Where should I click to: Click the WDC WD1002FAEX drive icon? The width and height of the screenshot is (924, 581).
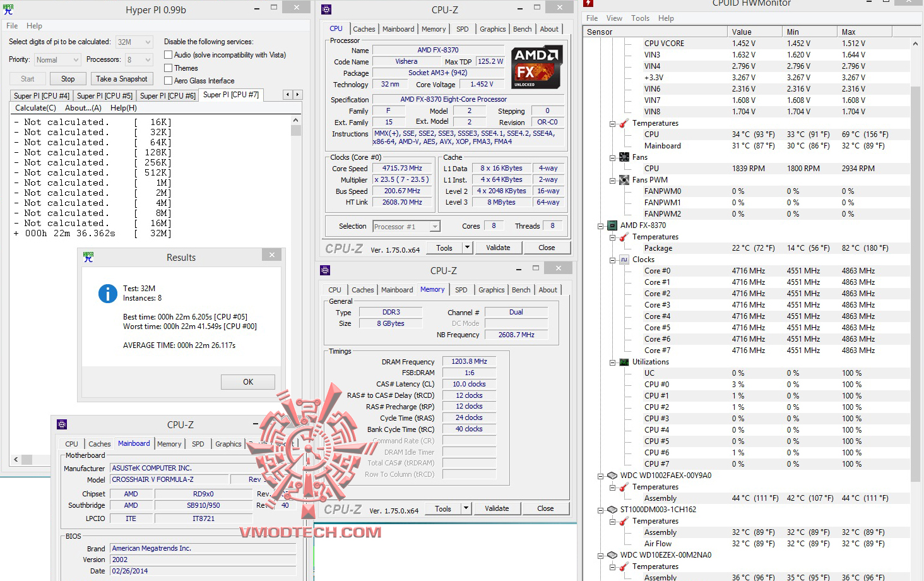[612, 476]
